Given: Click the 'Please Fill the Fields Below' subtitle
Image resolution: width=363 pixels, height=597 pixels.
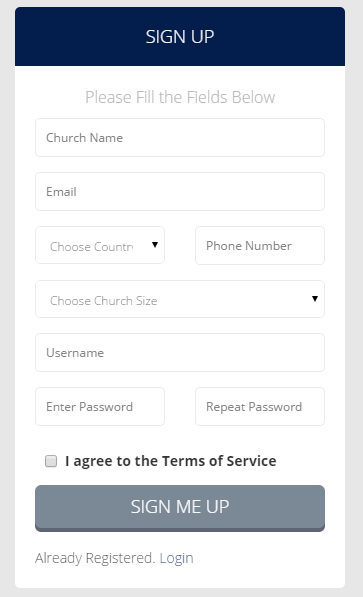Looking at the screenshot, I should click(x=180, y=97).
